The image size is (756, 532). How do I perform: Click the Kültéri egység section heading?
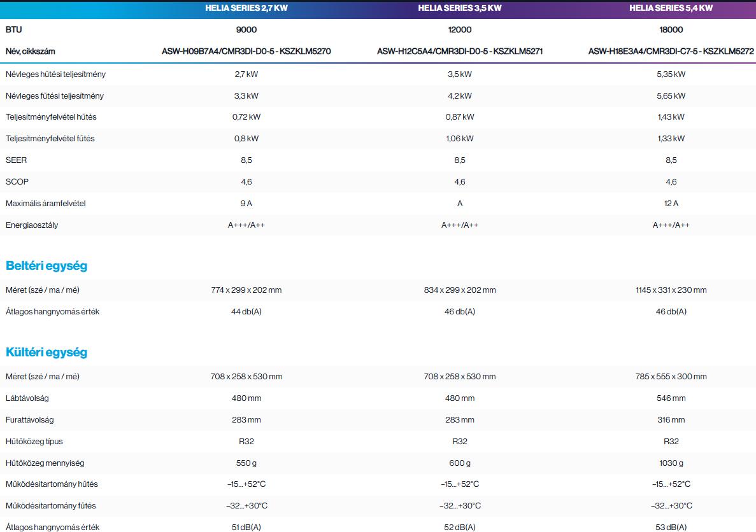point(46,353)
